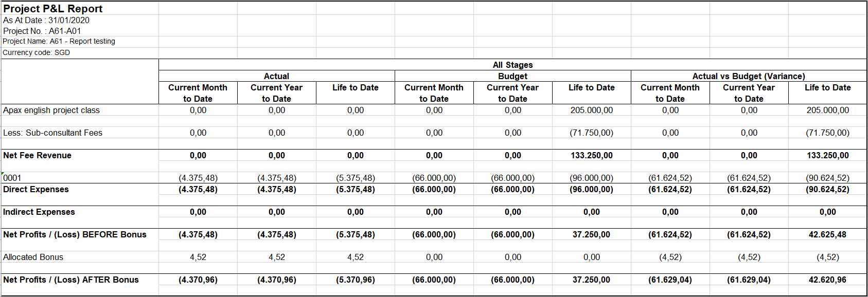Select the Allocated Bonus row label

click(33, 257)
